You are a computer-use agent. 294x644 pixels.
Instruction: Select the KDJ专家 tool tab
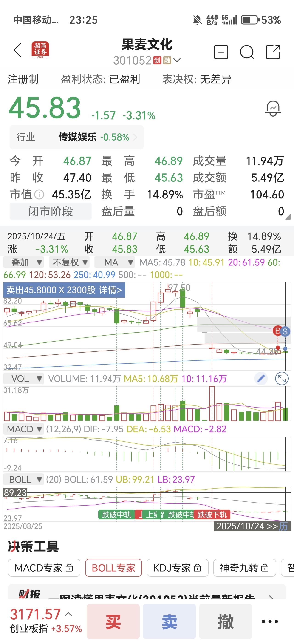point(178,568)
